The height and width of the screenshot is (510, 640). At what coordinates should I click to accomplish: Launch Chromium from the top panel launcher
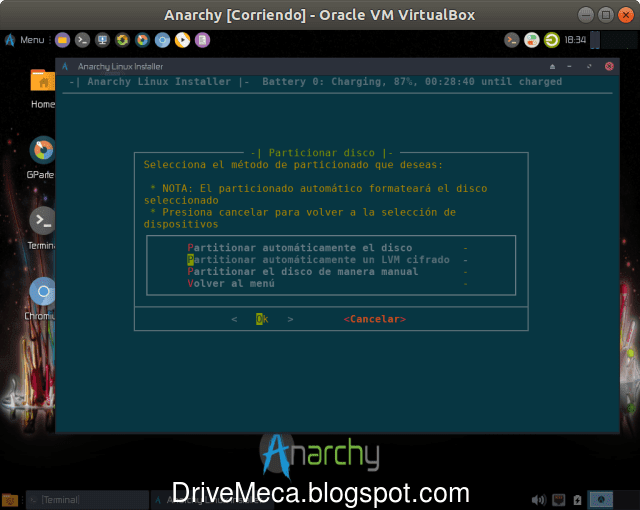pos(162,40)
